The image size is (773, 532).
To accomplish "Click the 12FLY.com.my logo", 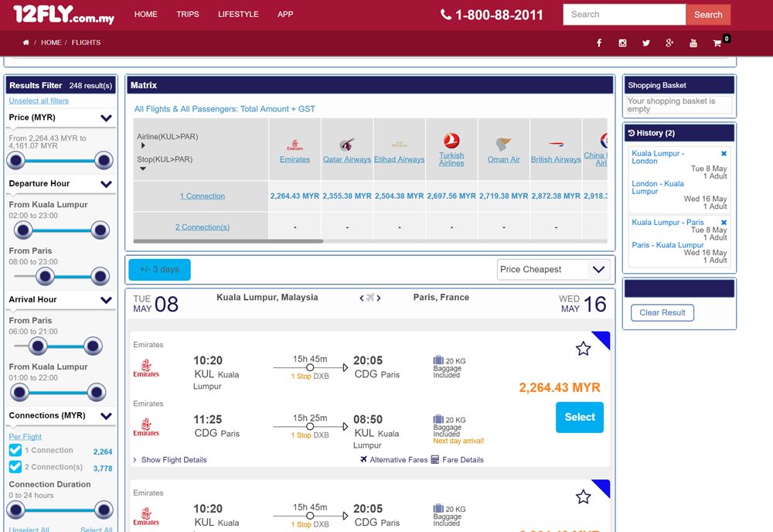I will click(x=63, y=14).
